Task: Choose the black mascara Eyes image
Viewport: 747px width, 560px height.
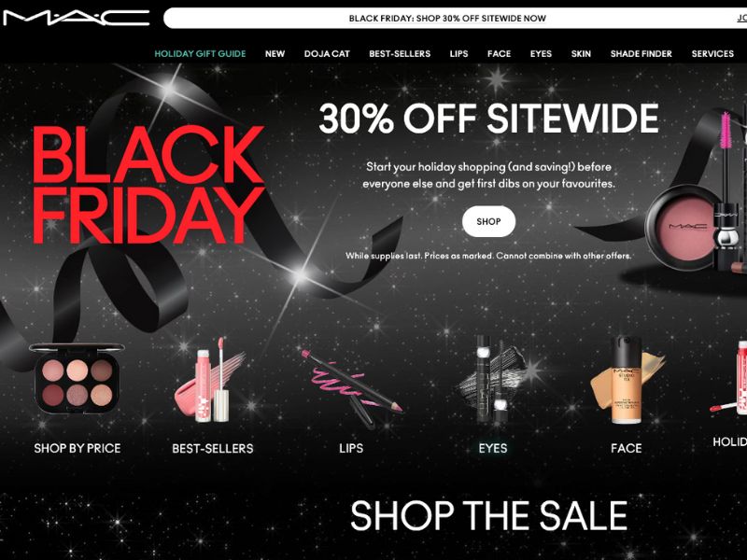Action: click(x=493, y=380)
